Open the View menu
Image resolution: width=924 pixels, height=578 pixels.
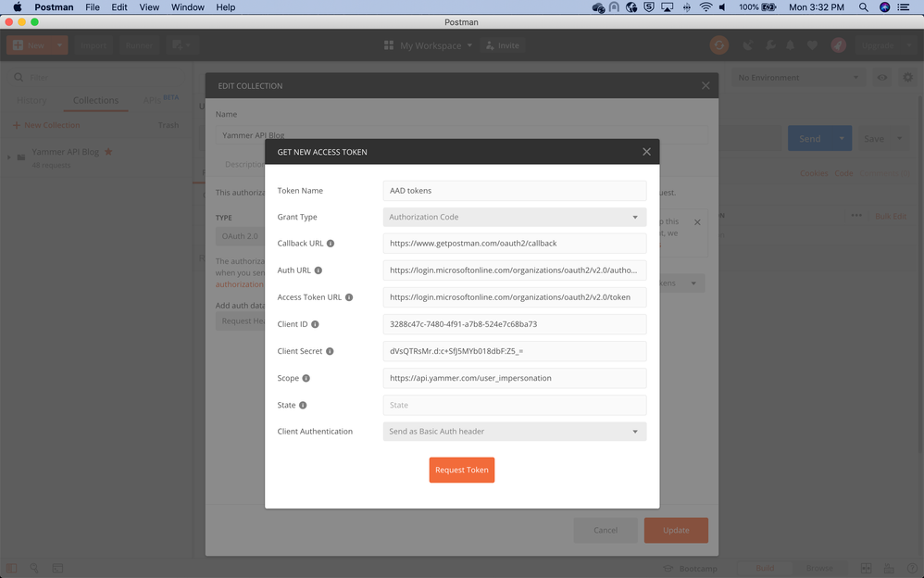[149, 7]
